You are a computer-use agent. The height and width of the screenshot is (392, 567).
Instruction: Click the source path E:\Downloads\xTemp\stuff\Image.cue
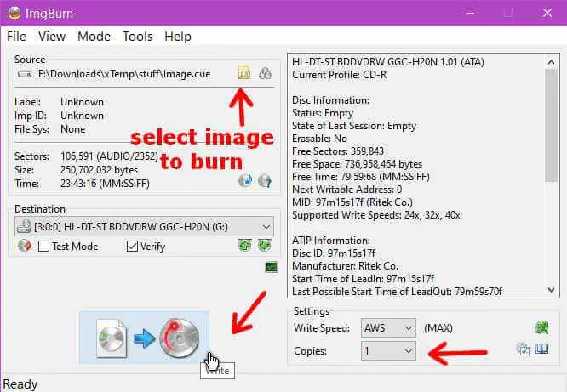coord(124,74)
